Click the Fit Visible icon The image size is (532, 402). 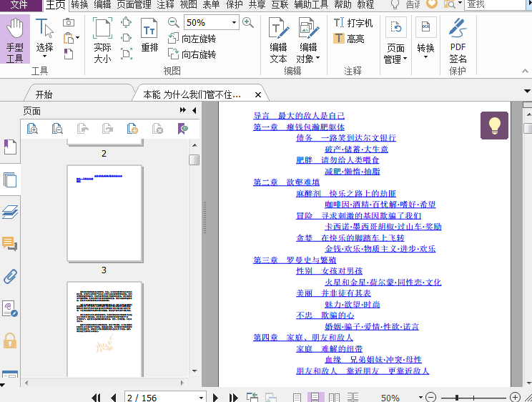(126, 54)
